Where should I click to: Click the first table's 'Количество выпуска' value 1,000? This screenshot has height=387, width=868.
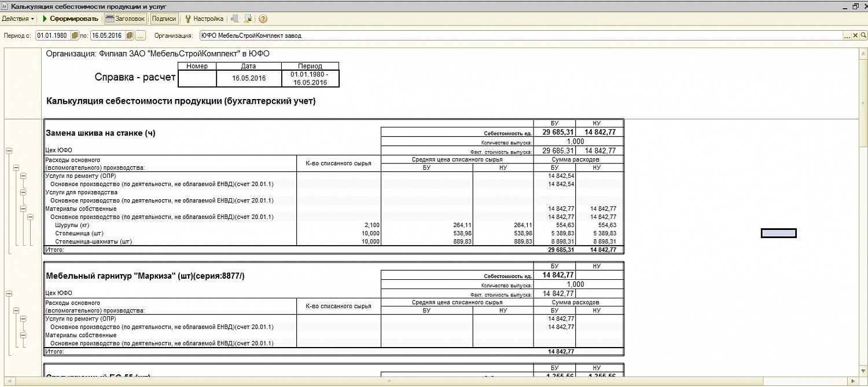(575, 141)
